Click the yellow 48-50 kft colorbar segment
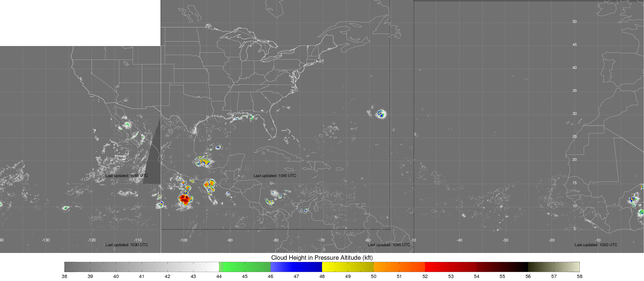Viewport: 644px width, 281px height. (x=347, y=267)
